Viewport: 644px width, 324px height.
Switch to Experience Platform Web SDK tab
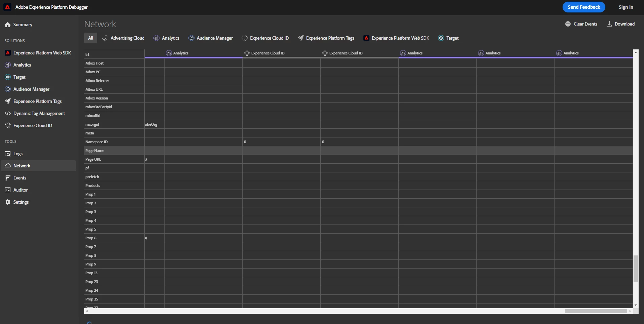click(x=396, y=38)
